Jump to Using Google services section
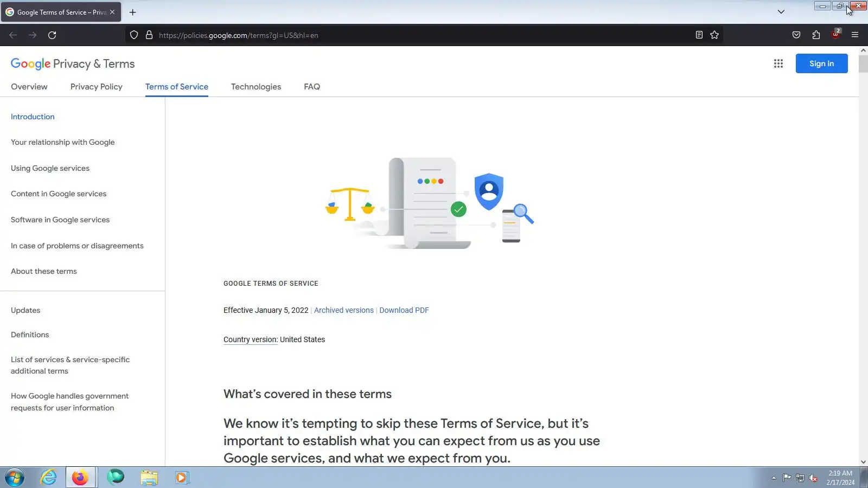The image size is (868, 488). pos(50,168)
